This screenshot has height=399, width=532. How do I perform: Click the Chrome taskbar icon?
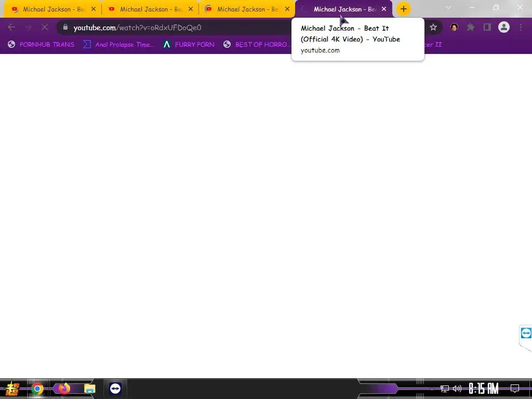(x=37, y=389)
